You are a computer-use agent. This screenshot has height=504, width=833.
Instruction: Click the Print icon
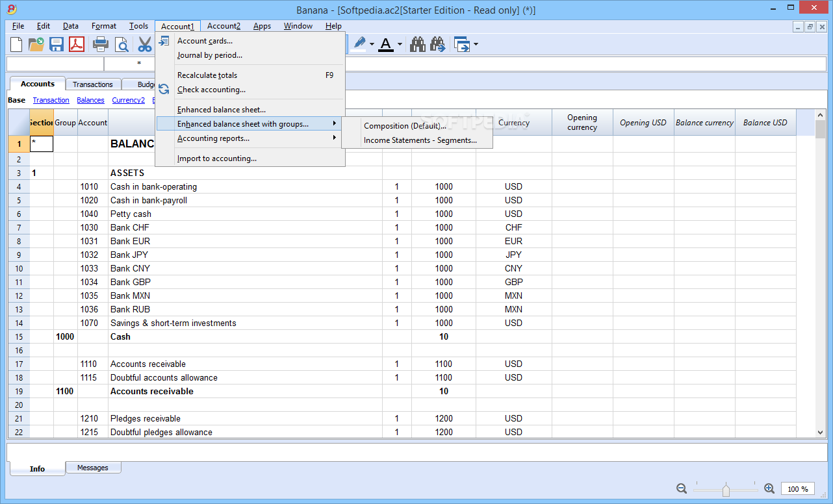pos(101,44)
